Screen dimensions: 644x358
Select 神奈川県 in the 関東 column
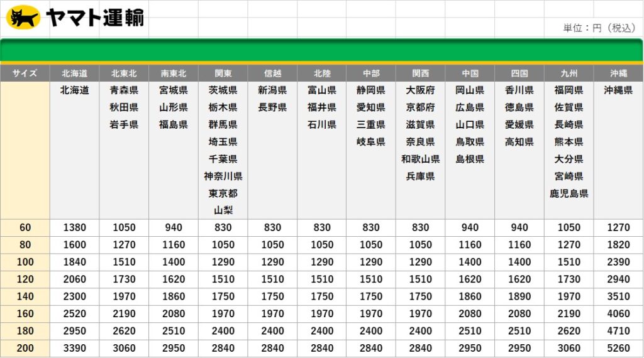click(223, 176)
